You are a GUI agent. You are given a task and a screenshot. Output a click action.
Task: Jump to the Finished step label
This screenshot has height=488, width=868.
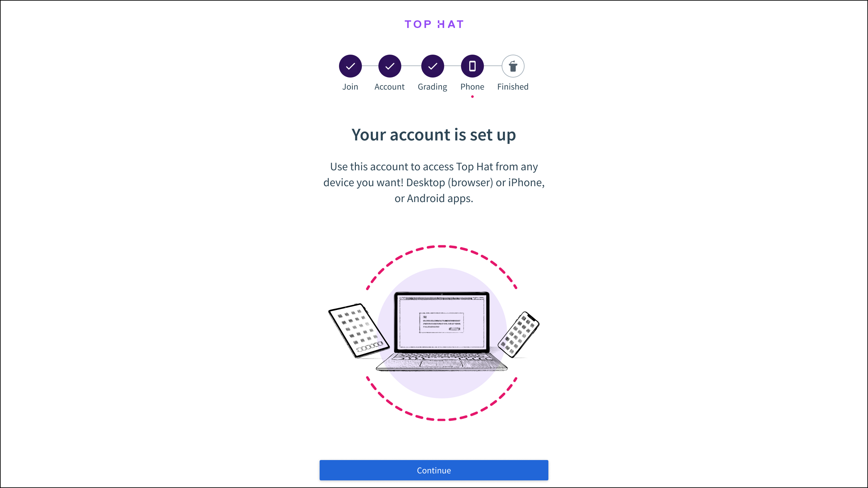(512, 87)
